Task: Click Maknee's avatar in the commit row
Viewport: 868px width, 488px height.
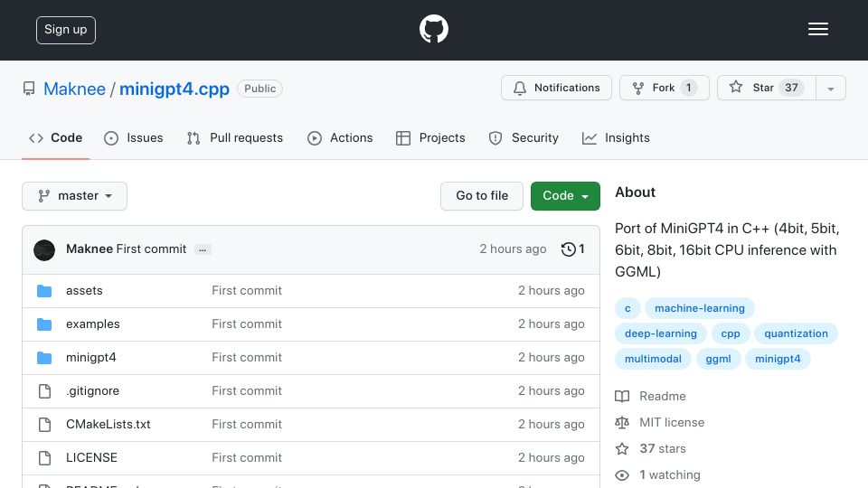Action: click(x=44, y=250)
